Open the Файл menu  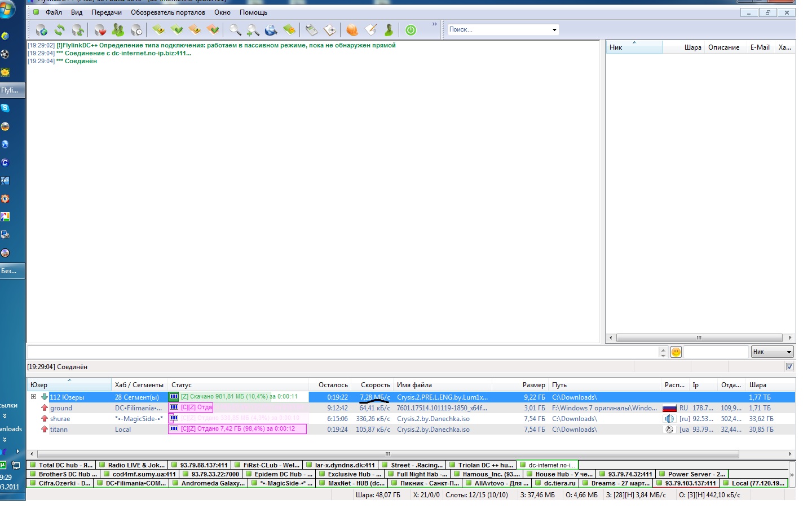point(54,12)
